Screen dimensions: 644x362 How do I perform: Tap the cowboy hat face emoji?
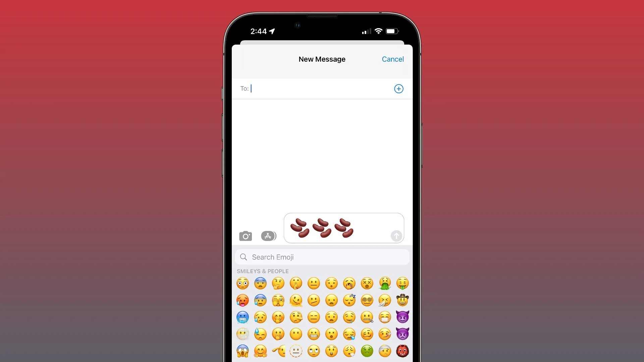pyautogui.click(x=402, y=300)
